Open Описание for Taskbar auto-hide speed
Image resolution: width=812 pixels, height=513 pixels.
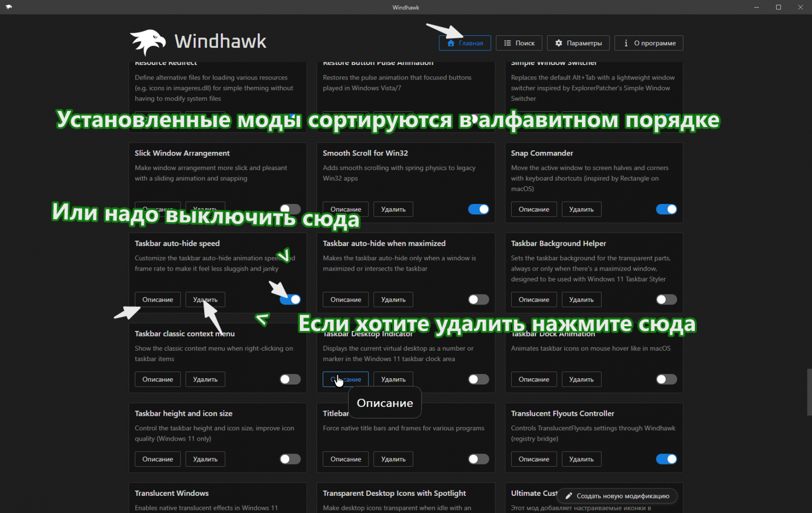pyautogui.click(x=158, y=300)
